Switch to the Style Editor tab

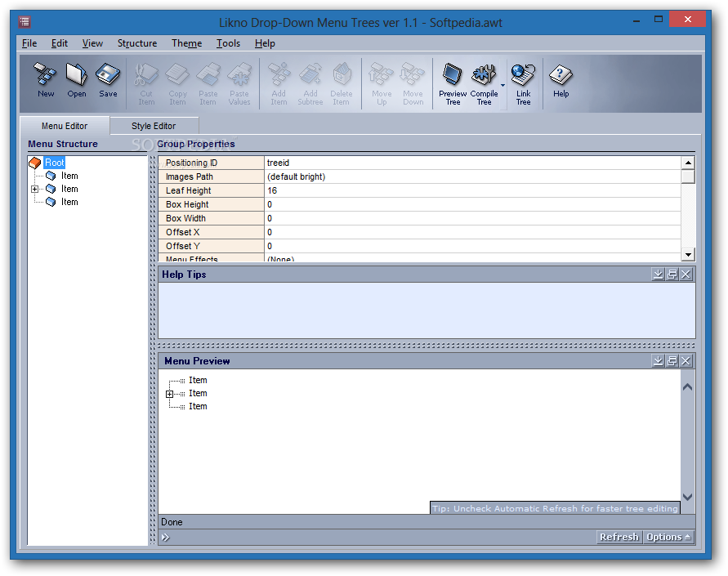[154, 126]
